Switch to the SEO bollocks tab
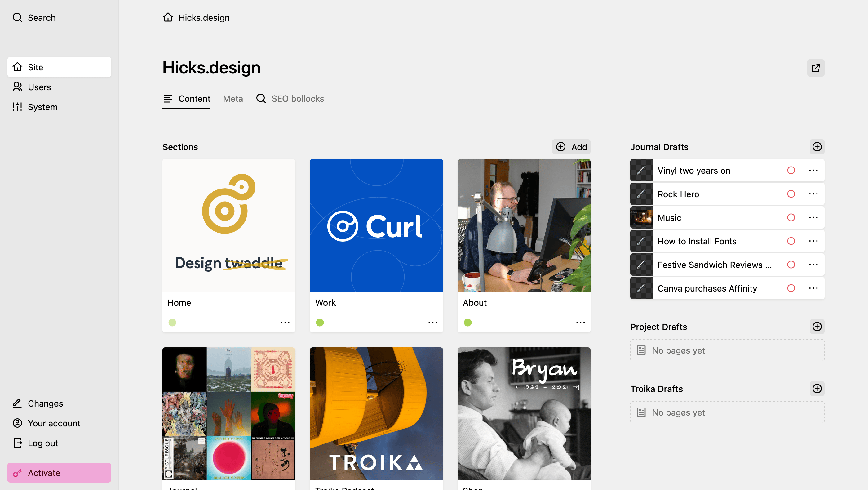The image size is (868, 490). pyautogui.click(x=290, y=99)
